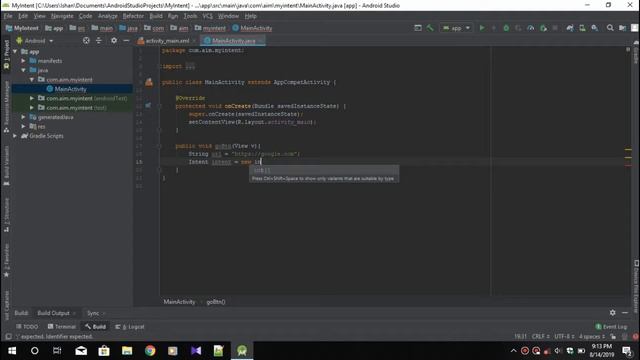Open Visual Studio from the taskbar
The height and width of the screenshot is (360, 640).
pyautogui.click(x=196, y=351)
